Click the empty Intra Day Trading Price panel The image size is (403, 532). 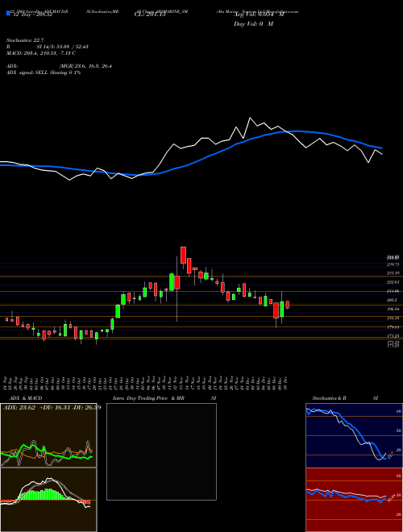tap(161, 451)
